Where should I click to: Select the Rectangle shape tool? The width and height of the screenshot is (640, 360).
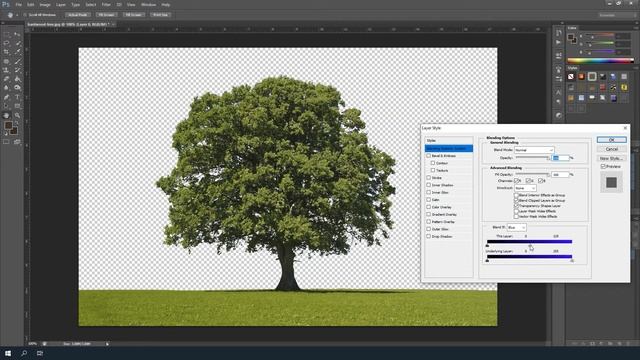click(x=17, y=106)
